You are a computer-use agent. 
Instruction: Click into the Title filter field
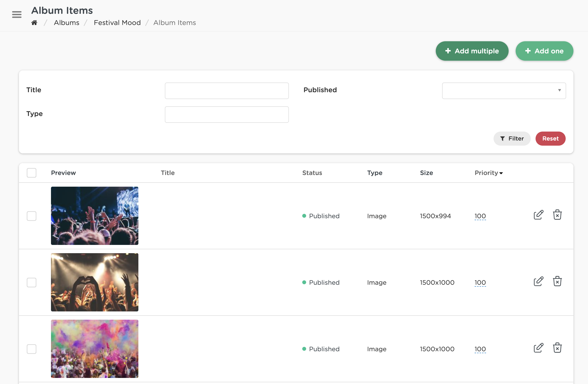tap(227, 91)
